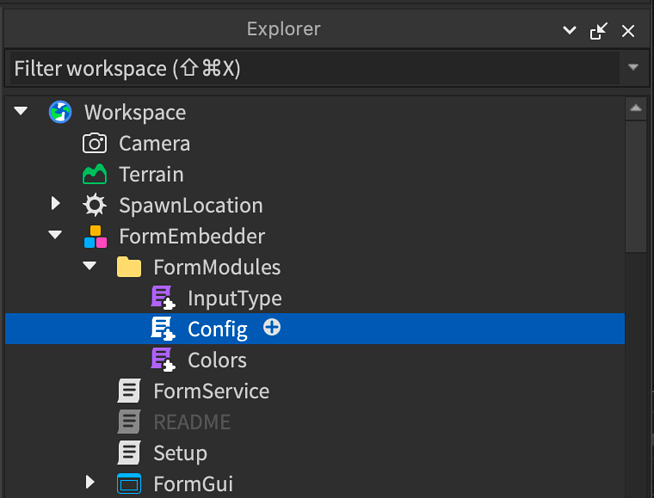Select the Camera icon
The height and width of the screenshot is (498, 654).
pos(94,143)
